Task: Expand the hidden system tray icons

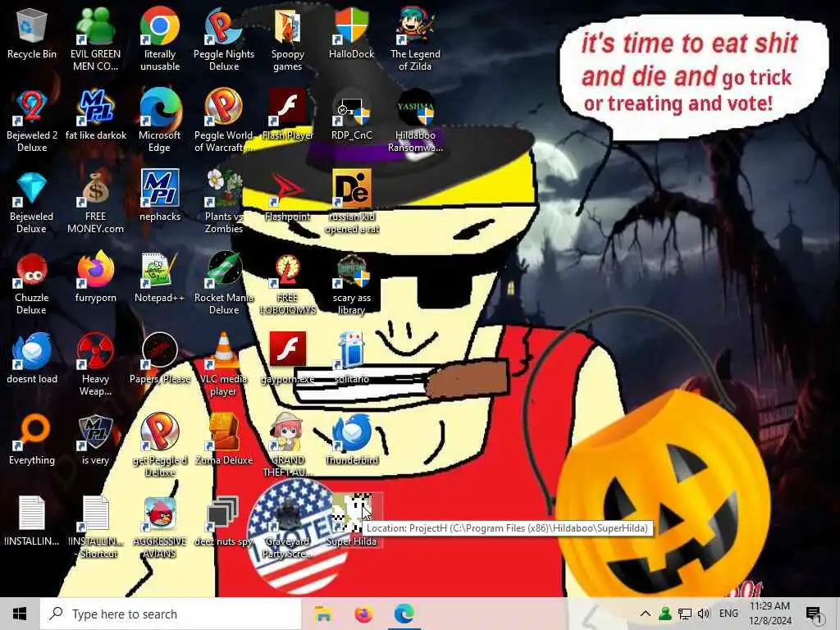Action: click(645, 614)
